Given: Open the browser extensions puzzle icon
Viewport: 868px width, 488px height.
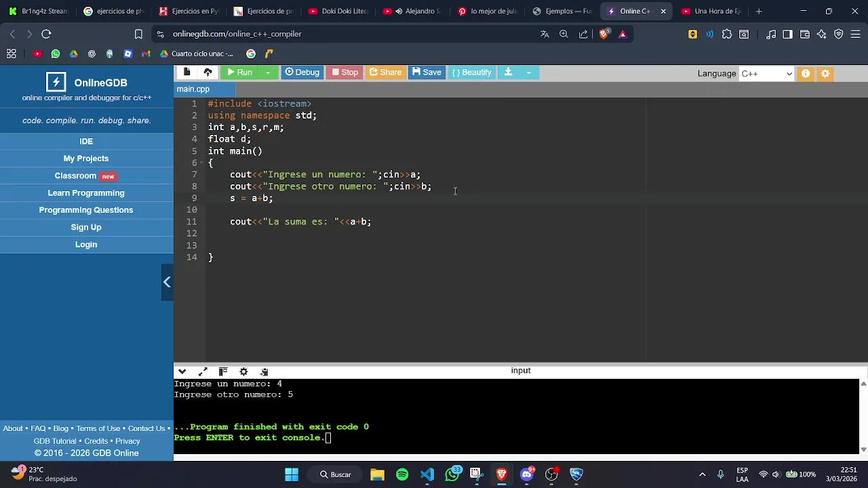Looking at the screenshot, I should click(x=727, y=34).
